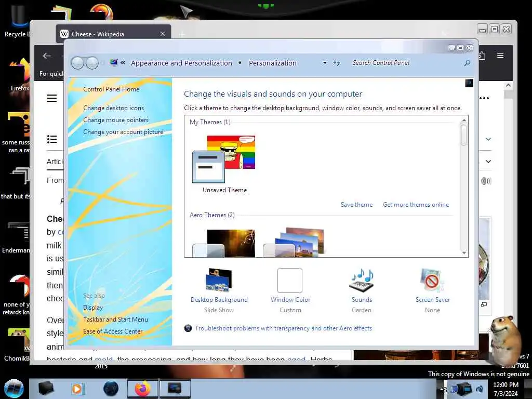Click the Control Panel back button
This screenshot has width=532, height=399.
(x=77, y=63)
